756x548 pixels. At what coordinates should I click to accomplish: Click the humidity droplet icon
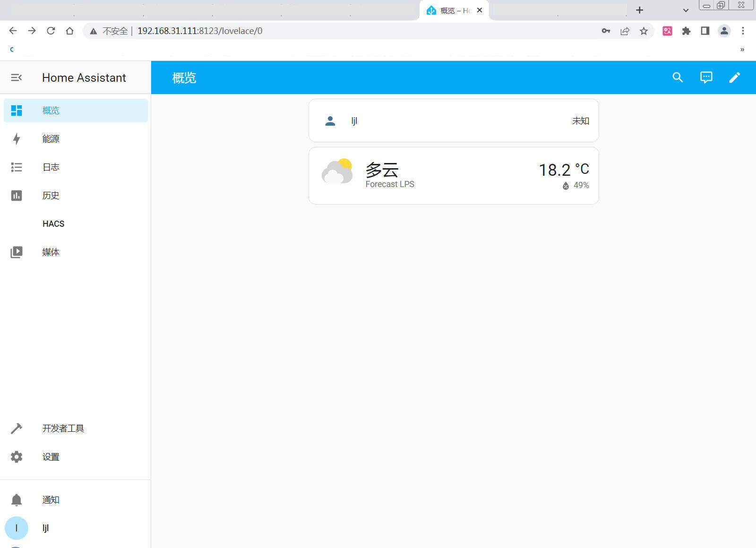[566, 186]
